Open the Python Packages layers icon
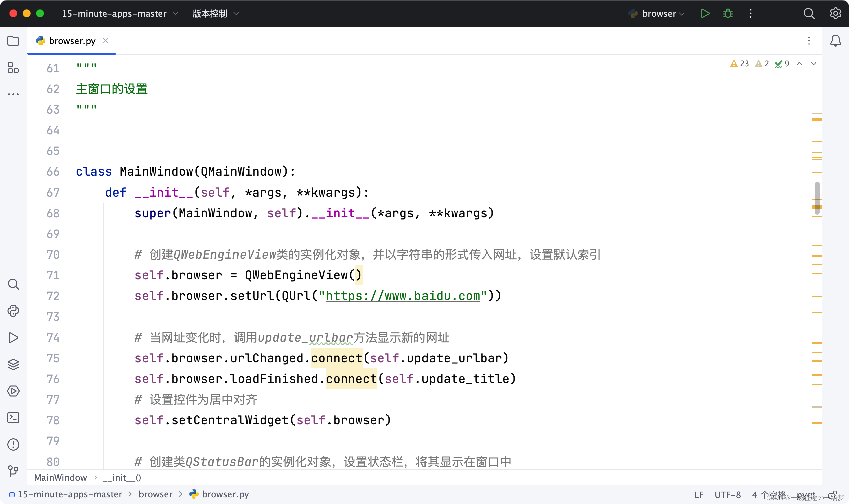This screenshot has width=849, height=504. (13, 364)
